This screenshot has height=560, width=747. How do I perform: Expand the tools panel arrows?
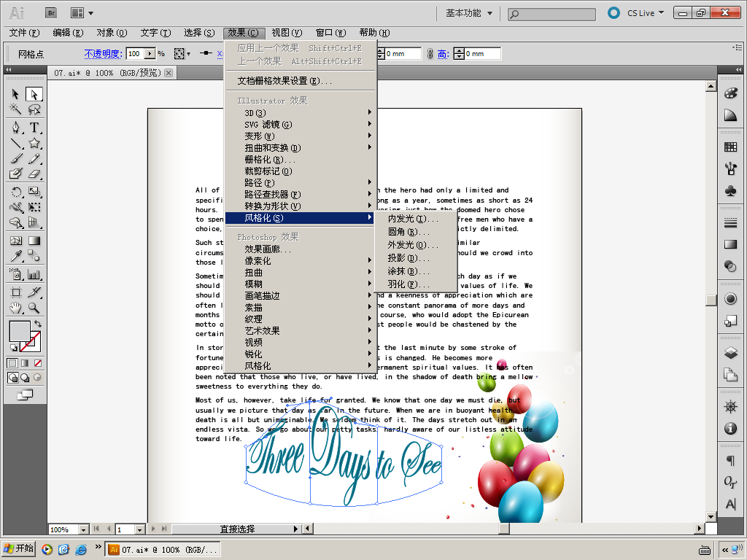(x=9, y=69)
